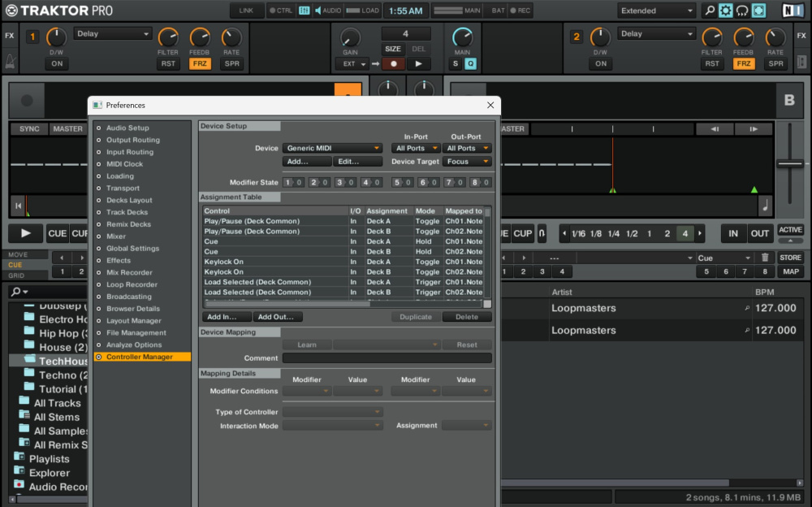Open the Device dropdown showing Generic MIDI
The width and height of the screenshot is (812, 507).
332,149
